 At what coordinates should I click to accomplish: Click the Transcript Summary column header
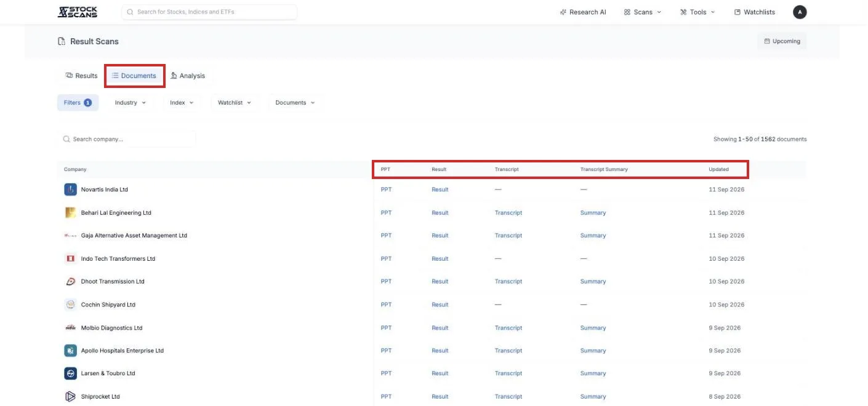pos(604,169)
